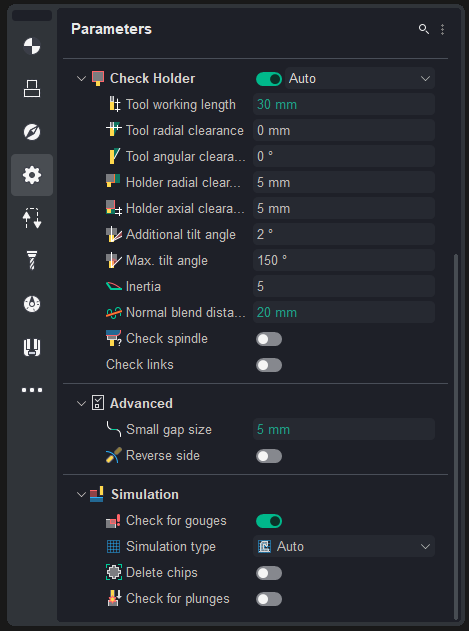
Task: Click the Normal blend distance icon
Action: [114, 312]
